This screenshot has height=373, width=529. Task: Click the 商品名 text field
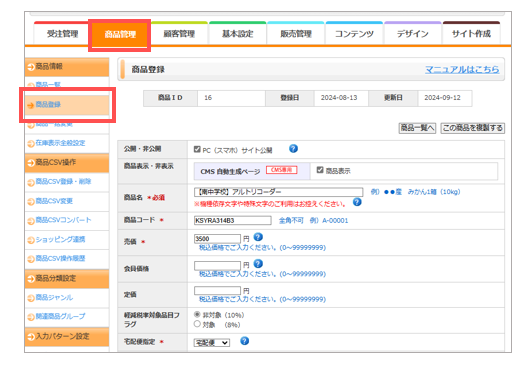(278, 192)
